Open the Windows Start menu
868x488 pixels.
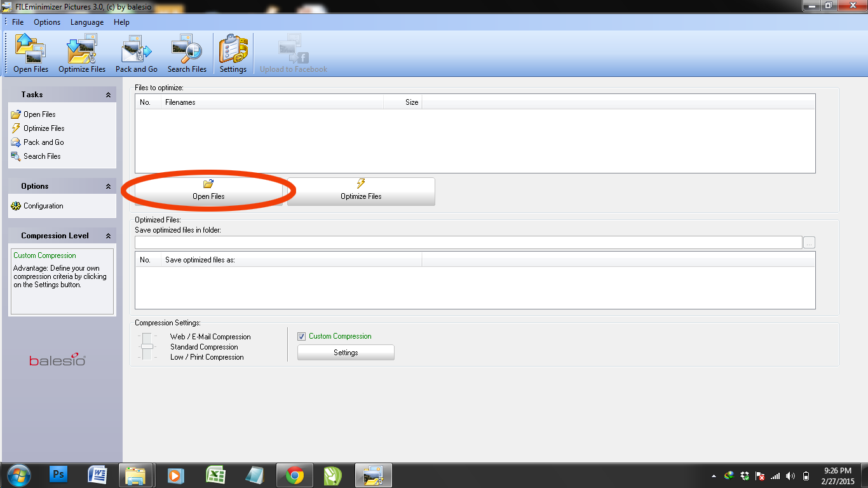[18, 475]
